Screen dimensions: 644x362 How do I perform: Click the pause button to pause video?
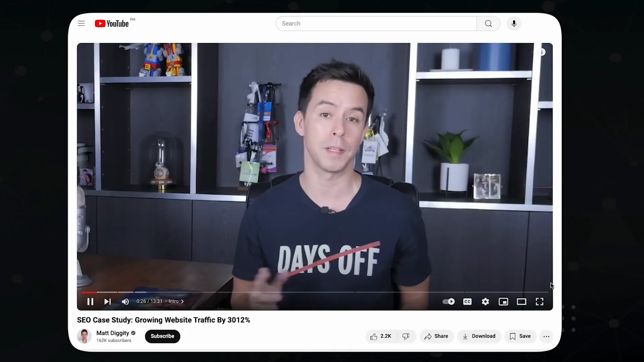click(x=91, y=301)
